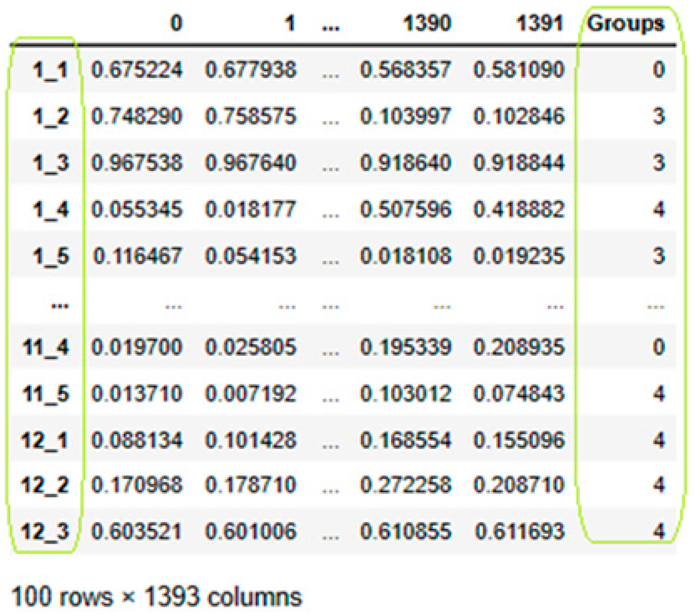Click cell value 0.208710
The width and height of the screenshot is (700, 615).
coord(519,485)
